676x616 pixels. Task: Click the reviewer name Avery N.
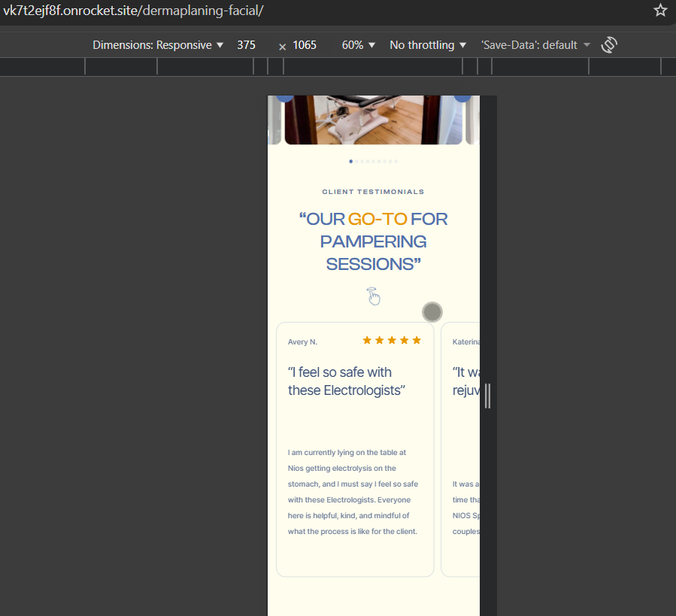tap(302, 342)
